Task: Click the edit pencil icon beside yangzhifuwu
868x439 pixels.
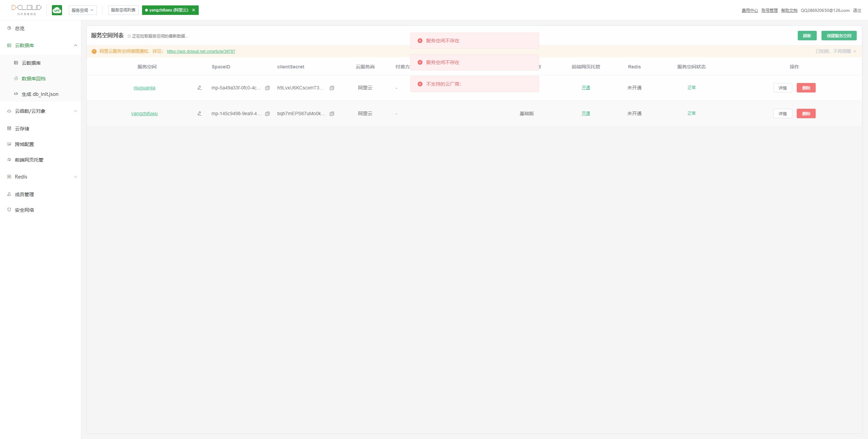Action: click(x=199, y=113)
